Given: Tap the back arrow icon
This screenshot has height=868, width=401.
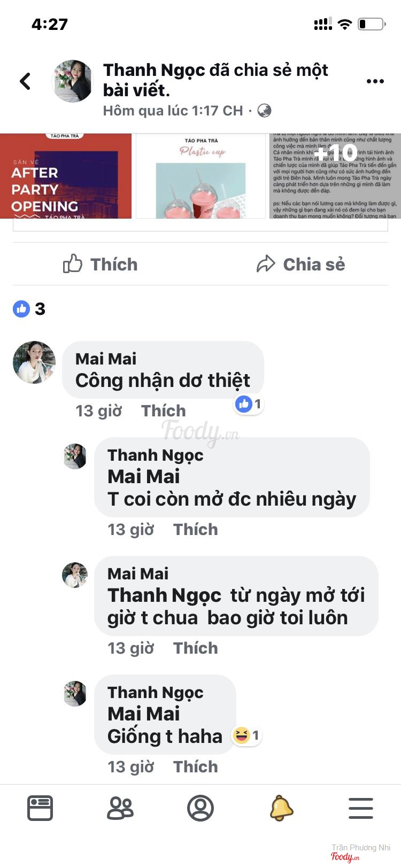Looking at the screenshot, I should [x=25, y=81].
